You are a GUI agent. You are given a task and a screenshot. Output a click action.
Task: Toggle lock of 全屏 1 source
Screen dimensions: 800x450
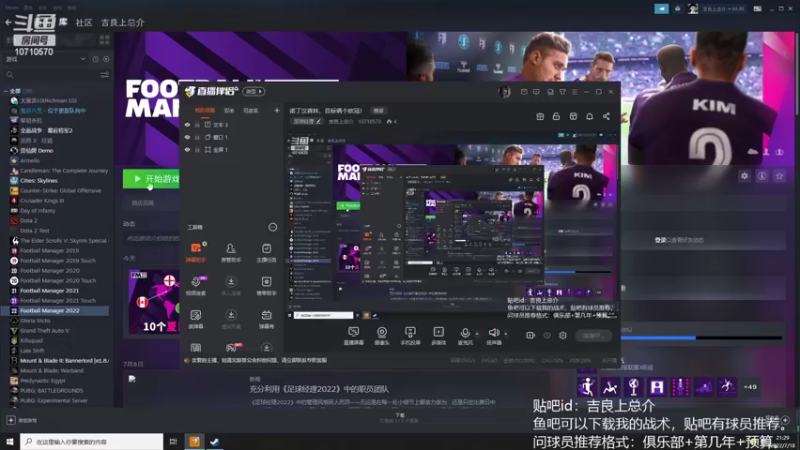pos(197,149)
